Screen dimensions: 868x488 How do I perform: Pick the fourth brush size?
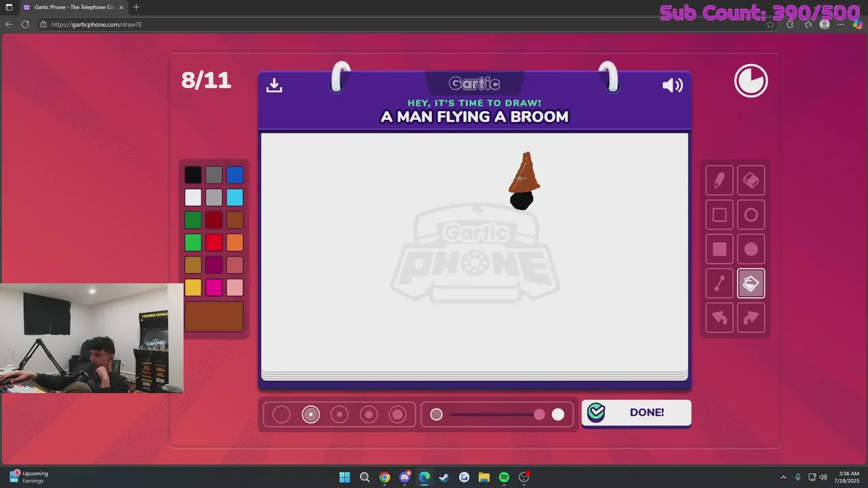click(x=368, y=414)
